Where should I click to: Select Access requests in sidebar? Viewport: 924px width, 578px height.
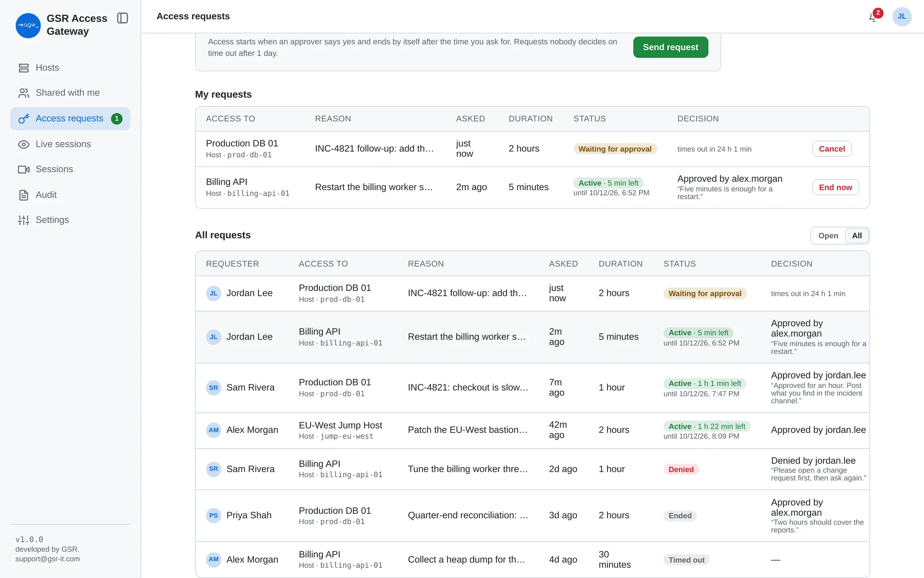pyautogui.click(x=70, y=119)
